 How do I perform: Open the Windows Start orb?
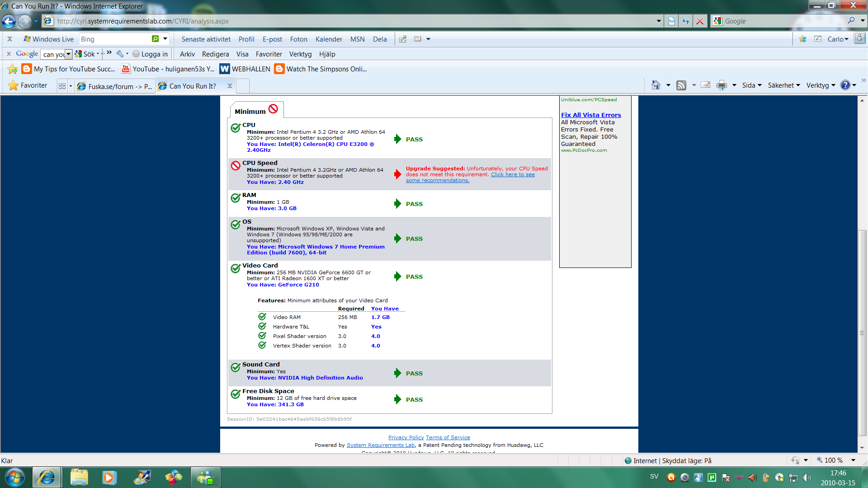pos(14,477)
